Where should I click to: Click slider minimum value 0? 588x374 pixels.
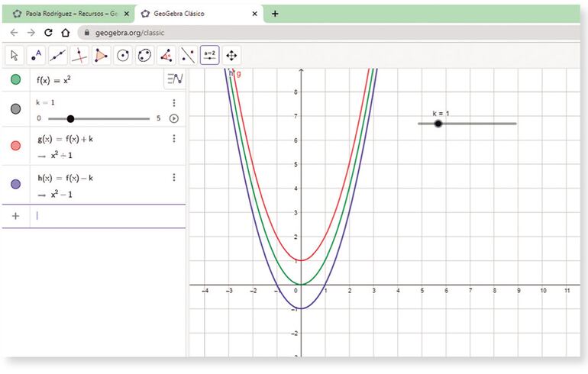tap(39, 118)
